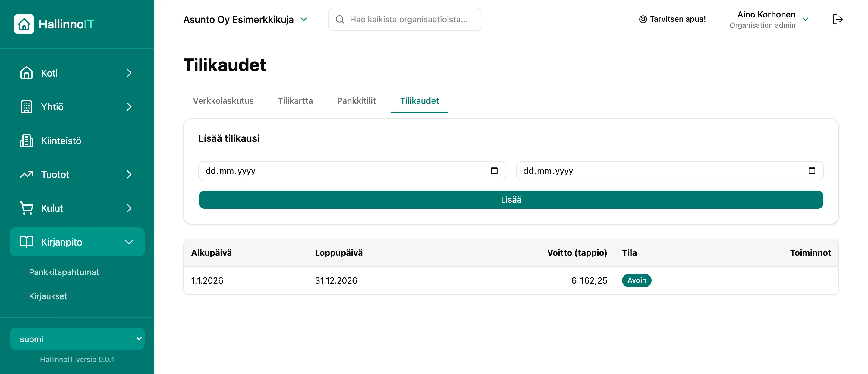Viewport: 868px width, 374px height.
Task: Click the HallinnoIT brand name
Action: (x=66, y=24)
